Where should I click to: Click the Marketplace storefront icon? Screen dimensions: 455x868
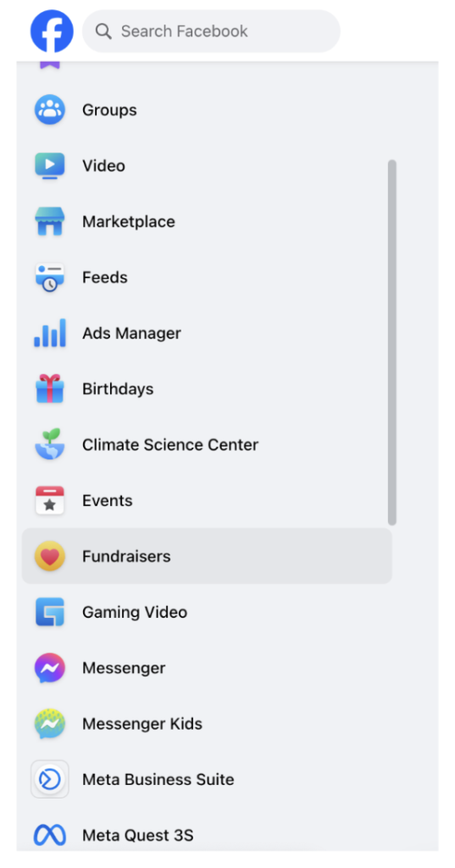[x=50, y=221]
